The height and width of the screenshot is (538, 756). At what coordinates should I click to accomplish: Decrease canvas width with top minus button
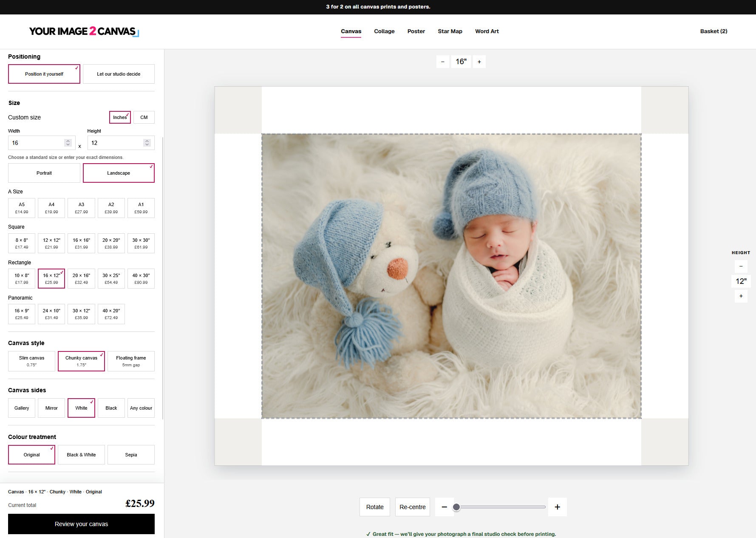click(x=442, y=62)
